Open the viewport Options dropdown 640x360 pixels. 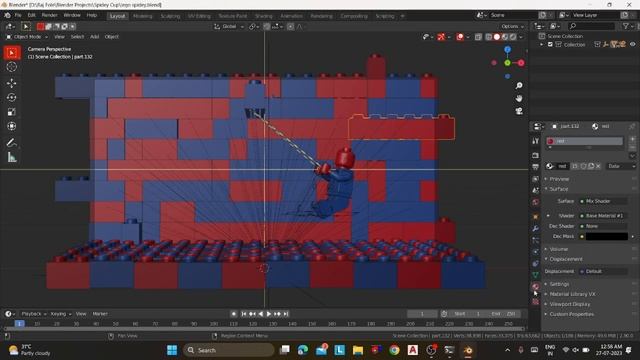[x=512, y=27]
